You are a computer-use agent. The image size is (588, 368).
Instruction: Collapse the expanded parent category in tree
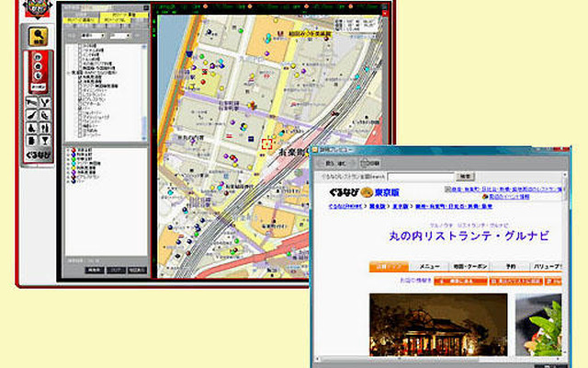pos(68,73)
